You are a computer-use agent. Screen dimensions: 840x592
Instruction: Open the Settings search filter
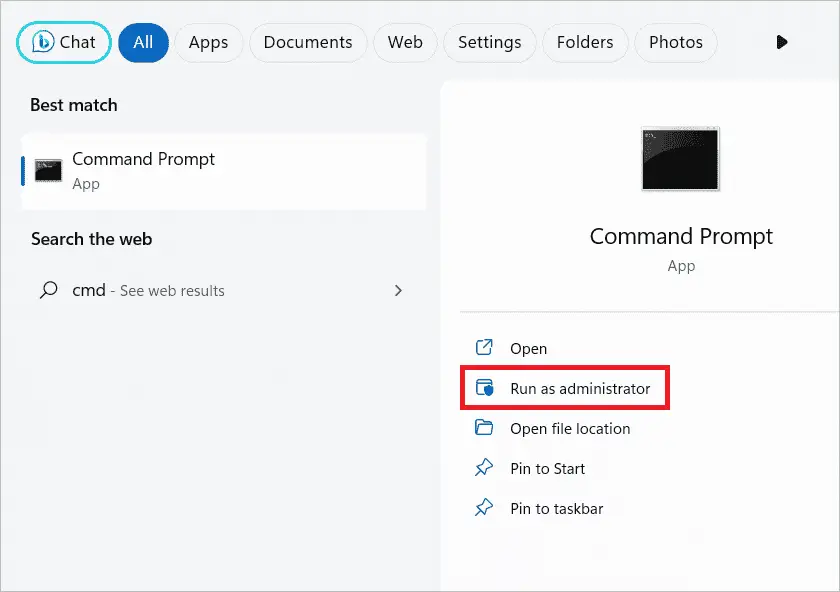(489, 42)
